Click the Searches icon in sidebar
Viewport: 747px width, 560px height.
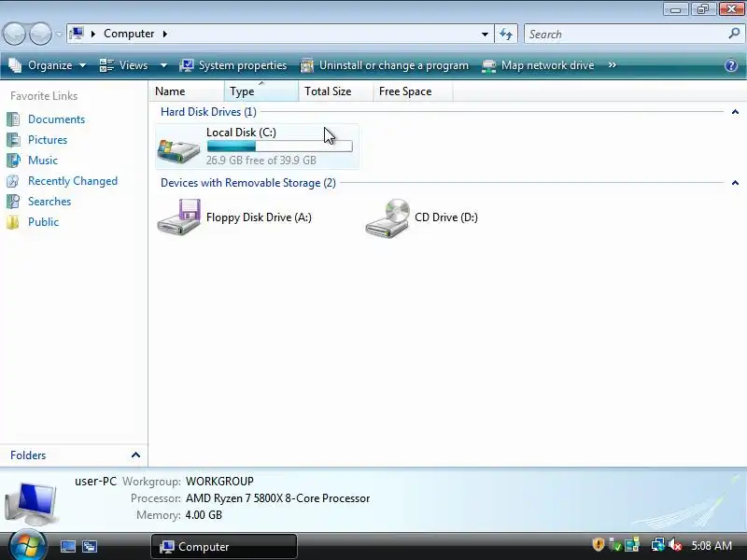point(13,202)
